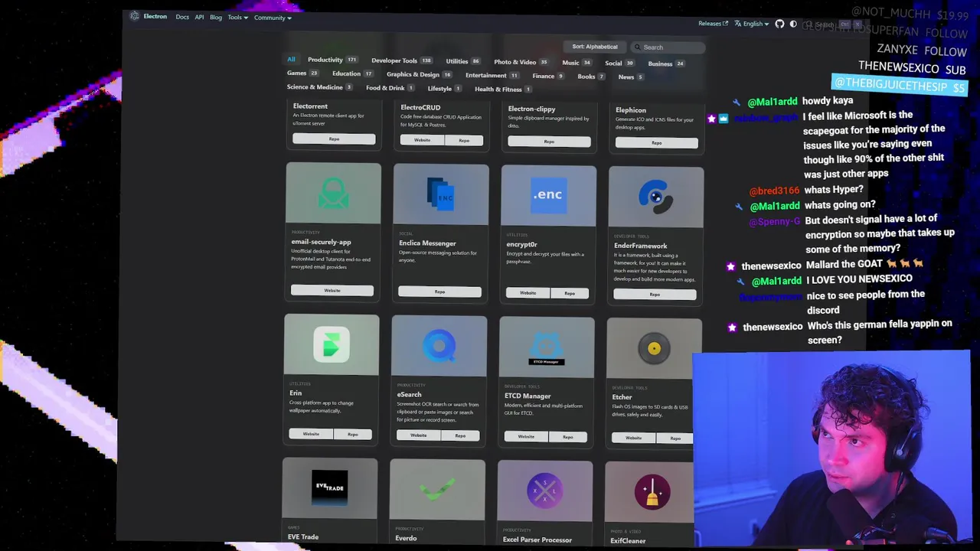Open the Blog menu item
Viewport: 980px width, 551px height.
click(x=216, y=17)
